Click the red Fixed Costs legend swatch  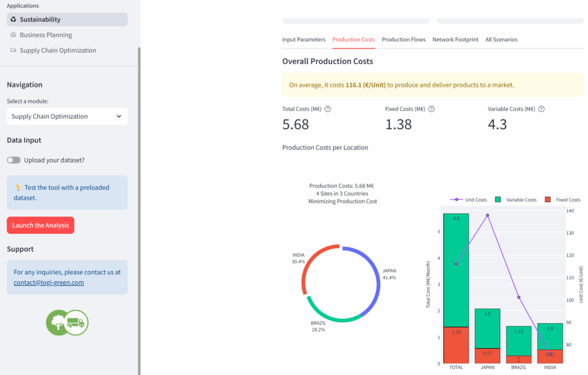point(548,200)
